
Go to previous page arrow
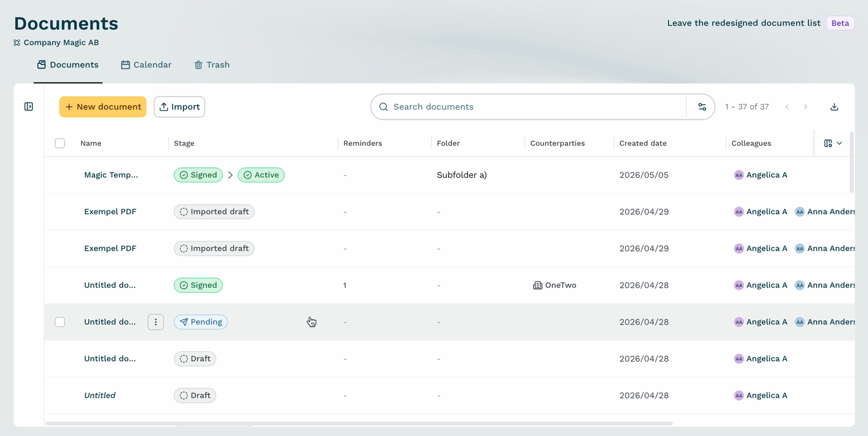[787, 107]
